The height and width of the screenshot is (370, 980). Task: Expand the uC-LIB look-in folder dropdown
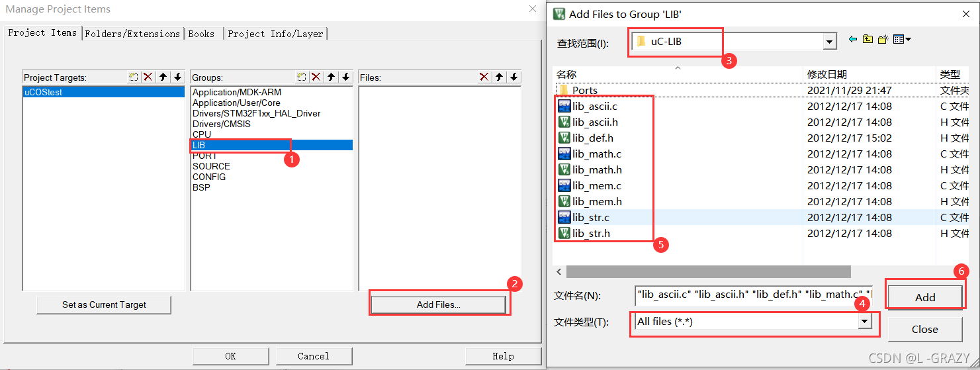tap(830, 42)
